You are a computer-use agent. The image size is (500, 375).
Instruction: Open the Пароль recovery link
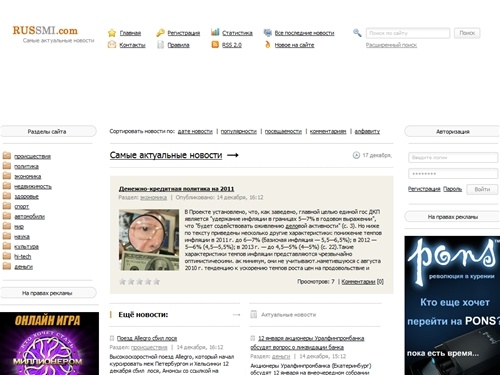coord(452,189)
